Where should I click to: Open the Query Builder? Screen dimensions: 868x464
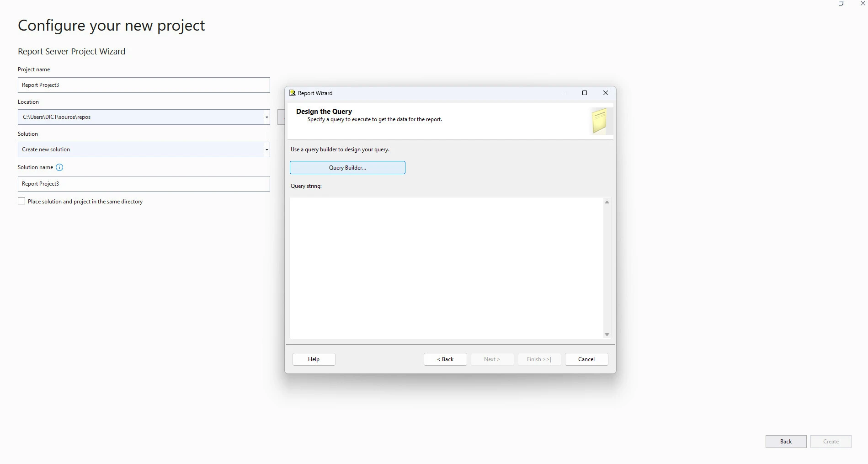[347, 168]
